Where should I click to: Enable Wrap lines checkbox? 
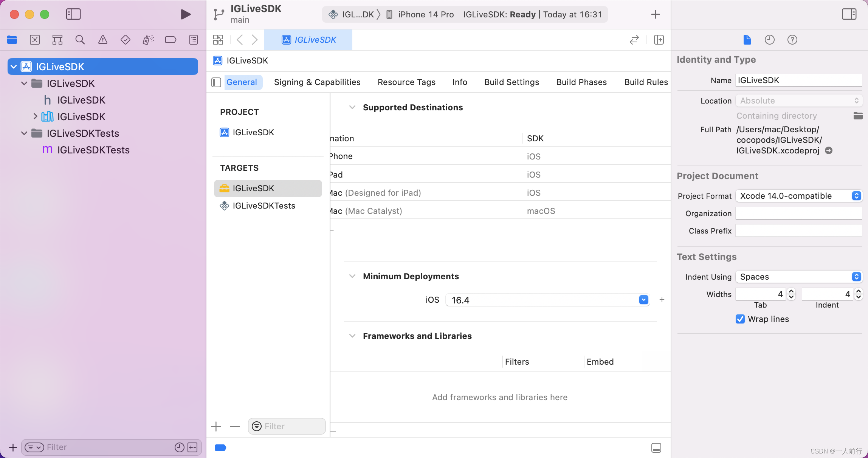click(x=740, y=319)
